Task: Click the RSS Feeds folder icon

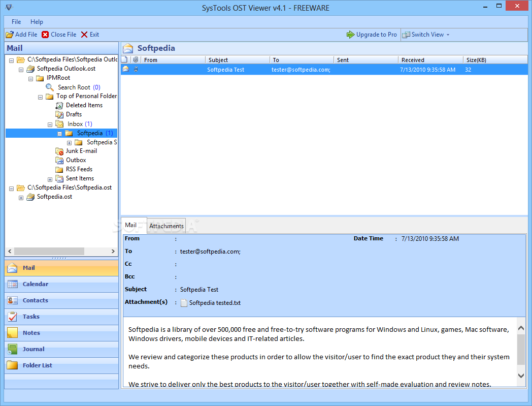Action: [59, 169]
